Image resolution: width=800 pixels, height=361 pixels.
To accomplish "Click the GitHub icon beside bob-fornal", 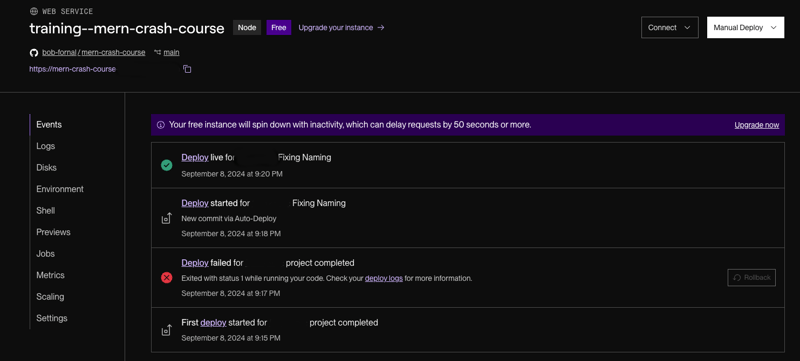I will click(x=34, y=53).
